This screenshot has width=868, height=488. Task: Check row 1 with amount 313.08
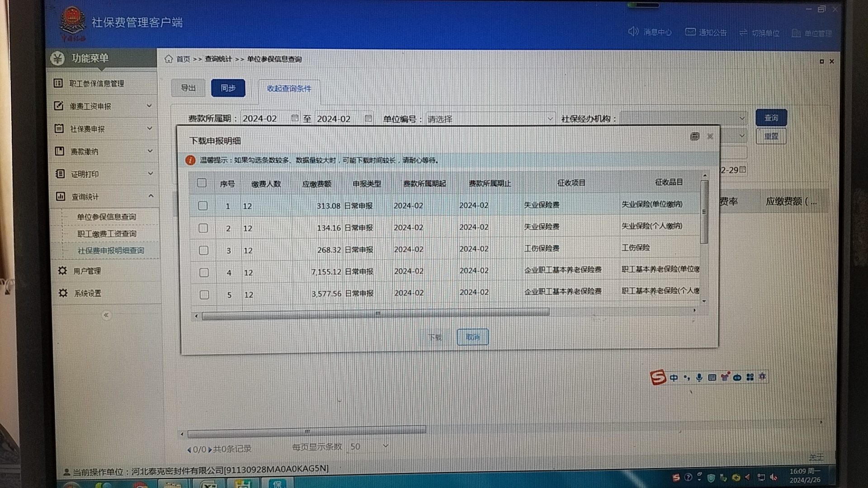coord(203,206)
